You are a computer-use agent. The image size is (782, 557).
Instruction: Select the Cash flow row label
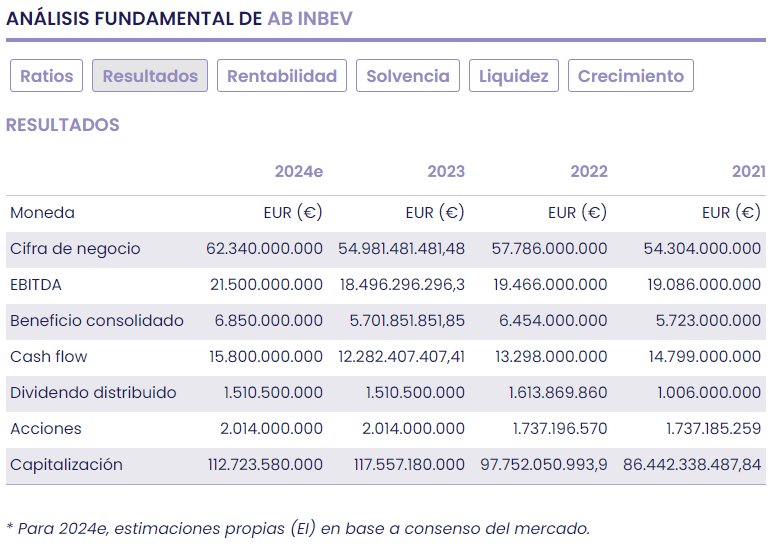point(49,357)
